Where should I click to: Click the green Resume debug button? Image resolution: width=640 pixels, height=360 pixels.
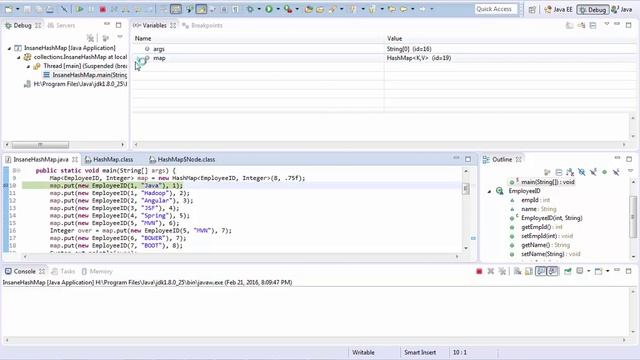(80, 9)
